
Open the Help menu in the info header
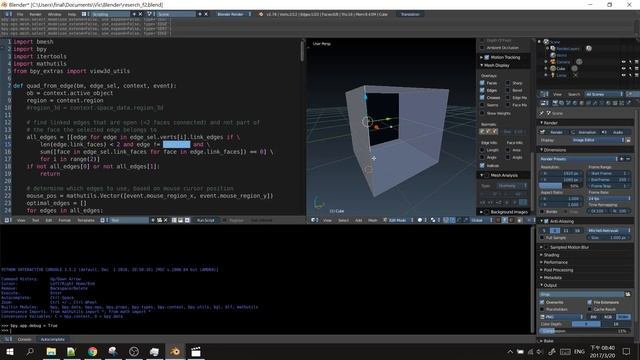(x=72, y=14)
